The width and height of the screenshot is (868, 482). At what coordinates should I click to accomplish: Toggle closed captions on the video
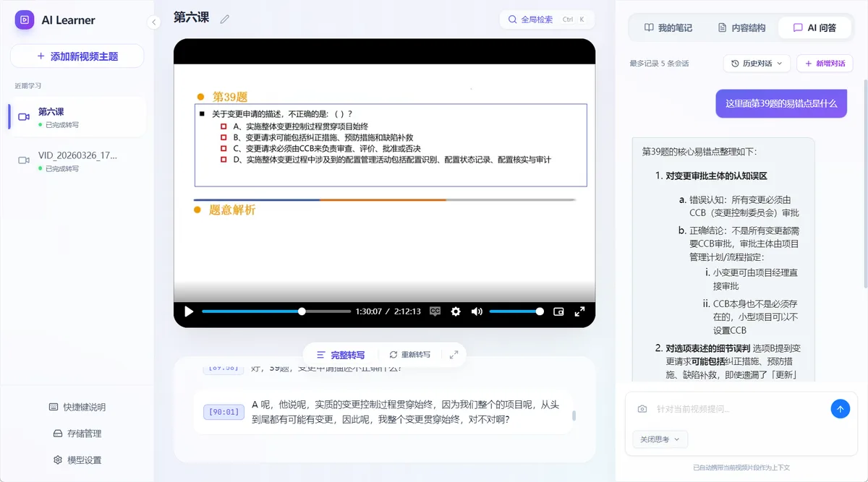(435, 311)
